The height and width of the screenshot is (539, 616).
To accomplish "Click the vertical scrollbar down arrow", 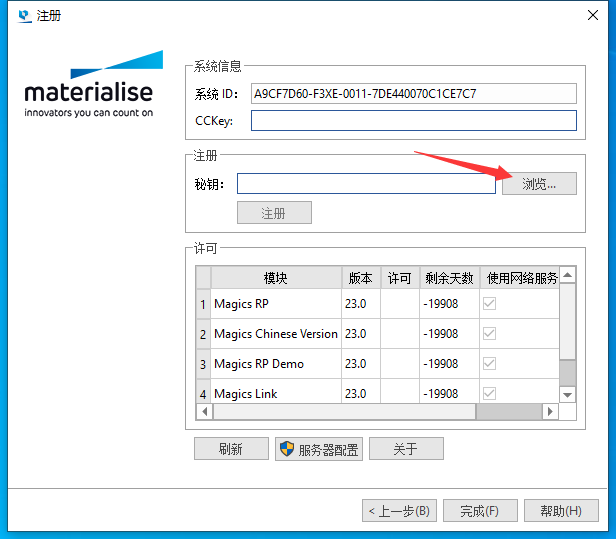I will 567,395.
